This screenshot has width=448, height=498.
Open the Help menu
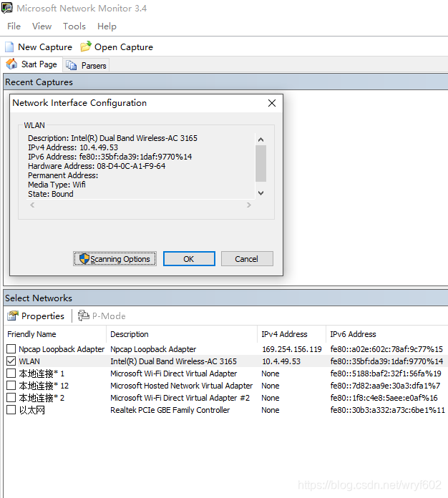pyautogui.click(x=107, y=26)
